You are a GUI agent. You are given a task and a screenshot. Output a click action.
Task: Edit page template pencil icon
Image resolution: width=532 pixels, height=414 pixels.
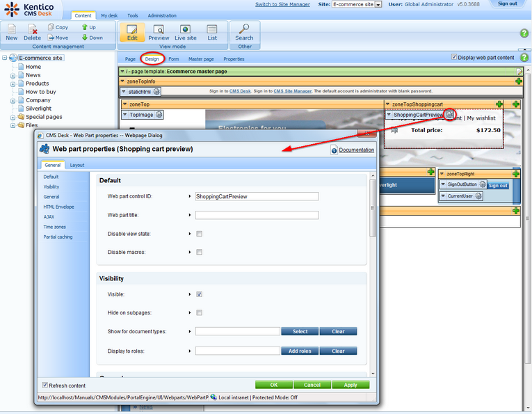pos(519,72)
